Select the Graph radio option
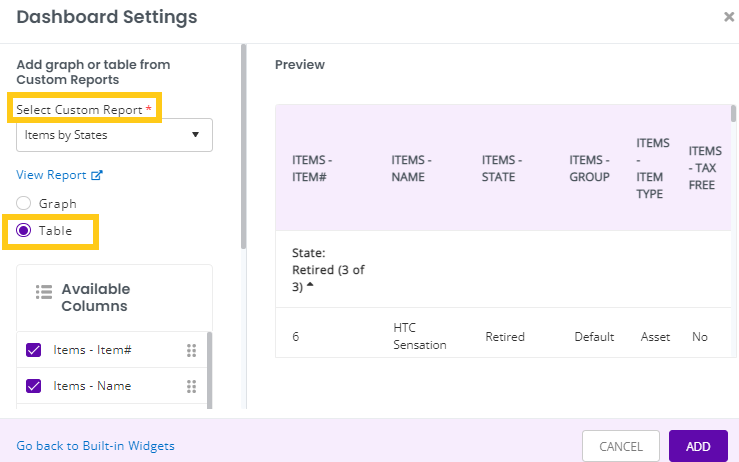 click(x=24, y=203)
